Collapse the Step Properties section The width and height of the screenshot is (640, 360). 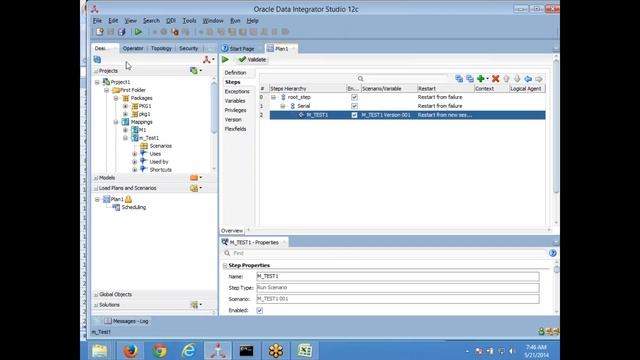[x=225, y=266]
